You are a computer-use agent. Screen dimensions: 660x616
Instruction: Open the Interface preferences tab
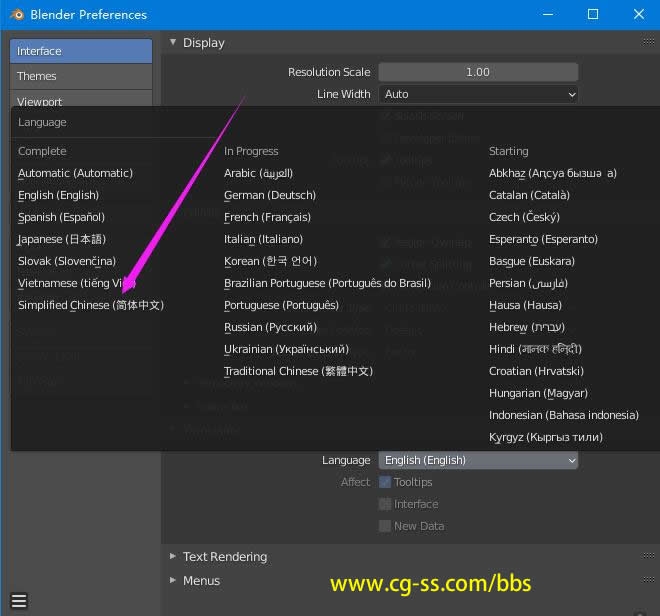coord(81,51)
